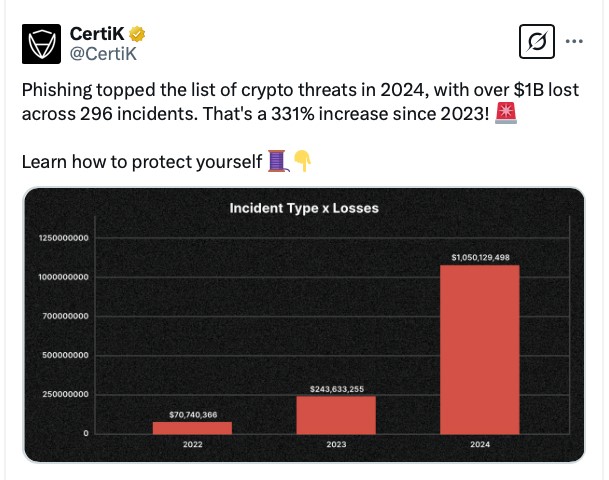Open the three-dot more options menu
Viewport: 609px width, 480px height.
(x=574, y=42)
